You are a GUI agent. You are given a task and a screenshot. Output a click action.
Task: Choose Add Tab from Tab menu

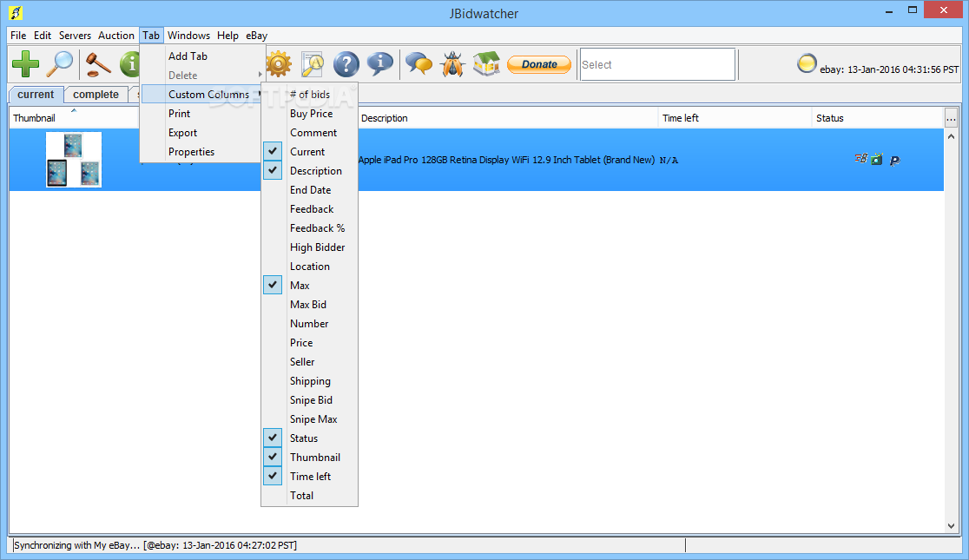(x=202, y=56)
